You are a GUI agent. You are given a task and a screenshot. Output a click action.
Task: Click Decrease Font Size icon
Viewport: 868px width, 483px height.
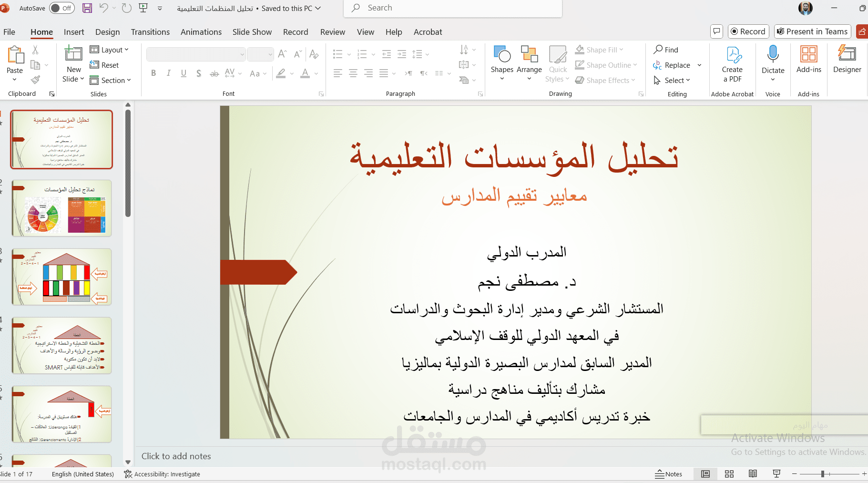pyautogui.click(x=298, y=54)
